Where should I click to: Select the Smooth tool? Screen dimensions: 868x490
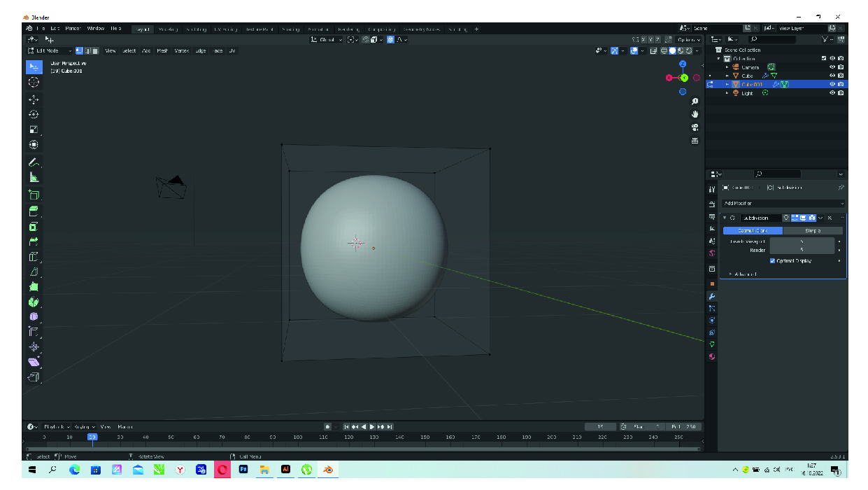(34, 317)
